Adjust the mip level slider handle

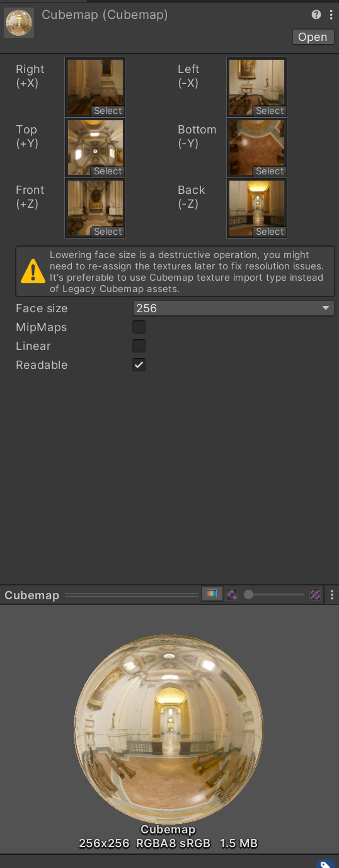249,594
